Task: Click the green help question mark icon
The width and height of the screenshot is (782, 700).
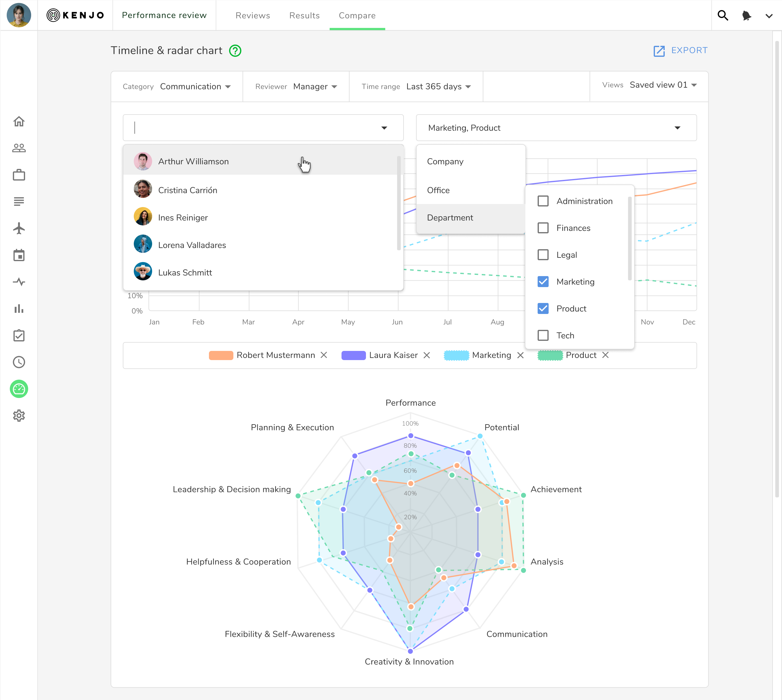Action: (x=235, y=51)
